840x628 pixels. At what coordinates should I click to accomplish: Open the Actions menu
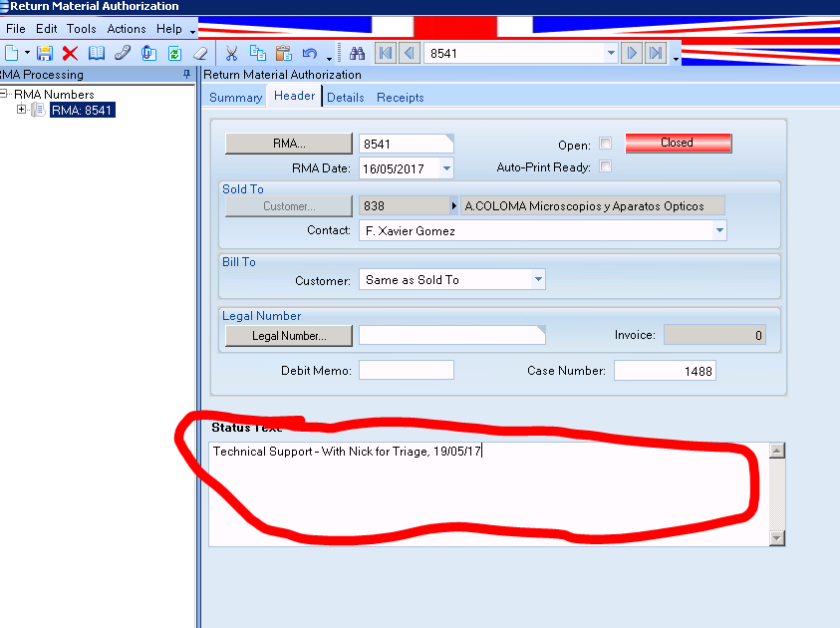[127, 28]
